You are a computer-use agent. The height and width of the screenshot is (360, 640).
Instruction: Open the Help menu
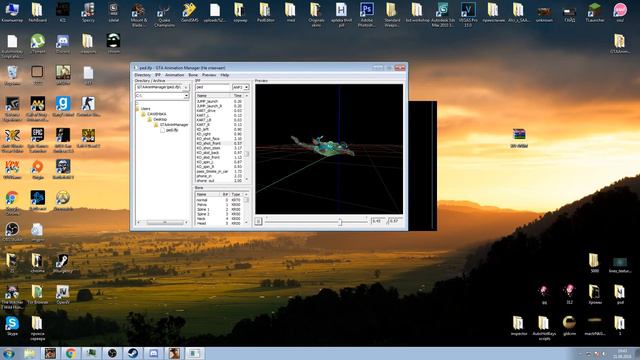click(225, 75)
